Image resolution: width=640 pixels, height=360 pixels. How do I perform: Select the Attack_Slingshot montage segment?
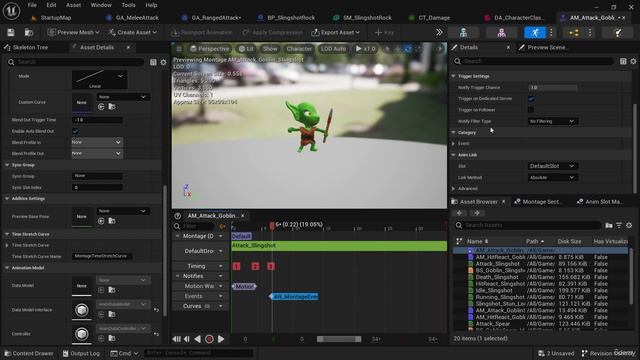coord(339,246)
